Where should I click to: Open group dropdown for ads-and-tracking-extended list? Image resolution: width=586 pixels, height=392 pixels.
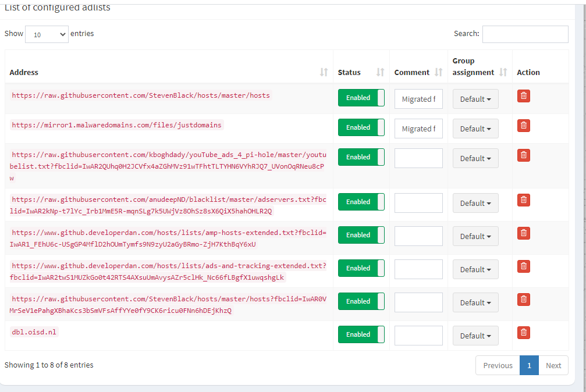click(475, 269)
